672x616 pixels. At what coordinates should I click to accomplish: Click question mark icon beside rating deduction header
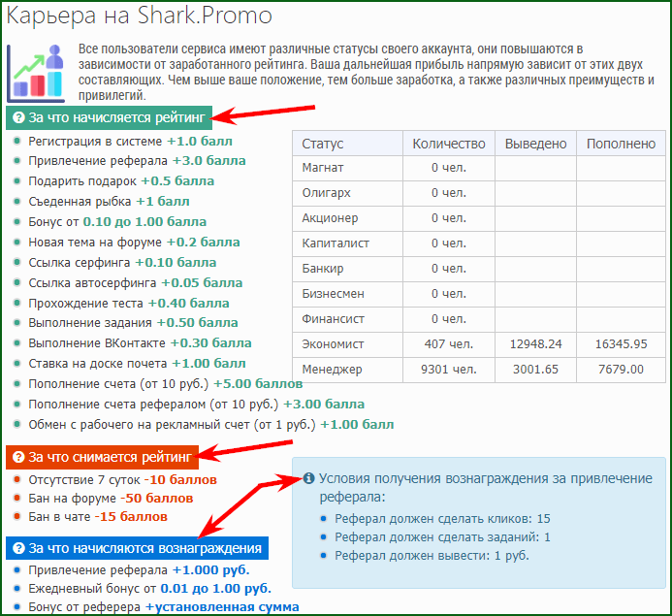18,457
